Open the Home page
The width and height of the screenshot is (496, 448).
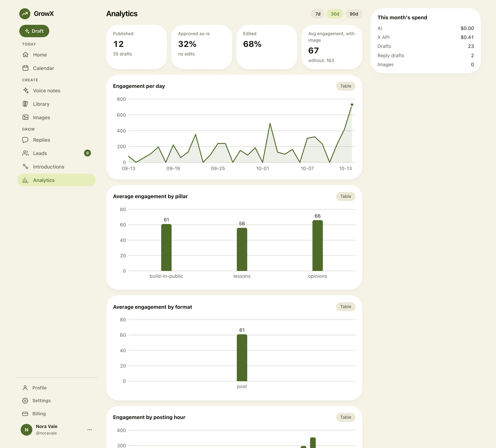56,55
